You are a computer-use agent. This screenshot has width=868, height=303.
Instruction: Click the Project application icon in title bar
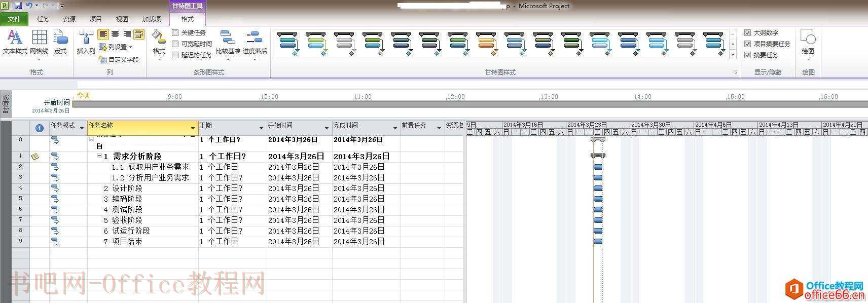5,6
